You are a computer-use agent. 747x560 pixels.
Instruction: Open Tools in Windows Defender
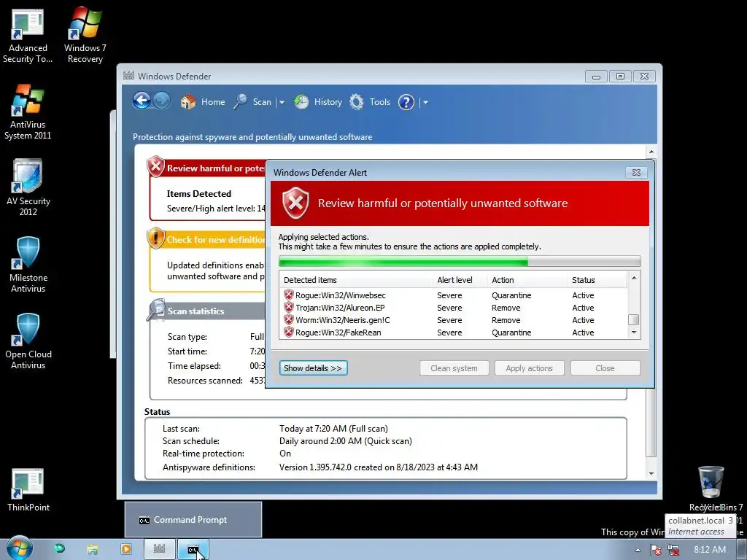click(x=370, y=102)
